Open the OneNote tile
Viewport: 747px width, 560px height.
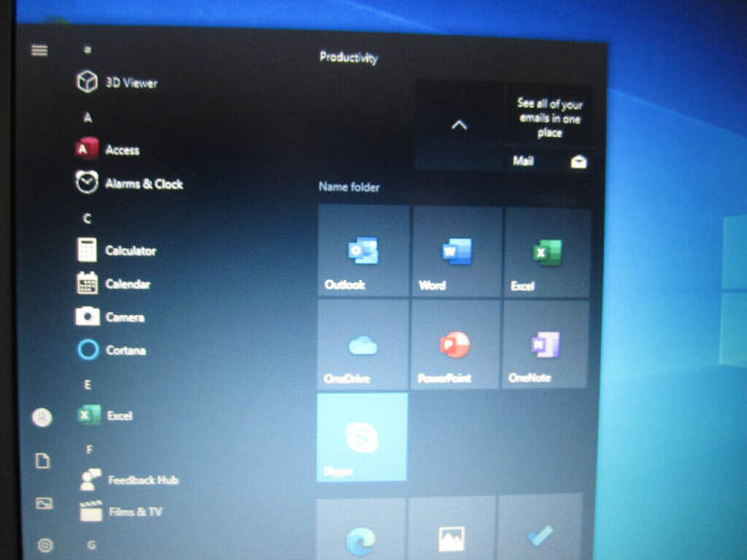pyautogui.click(x=545, y=345)
